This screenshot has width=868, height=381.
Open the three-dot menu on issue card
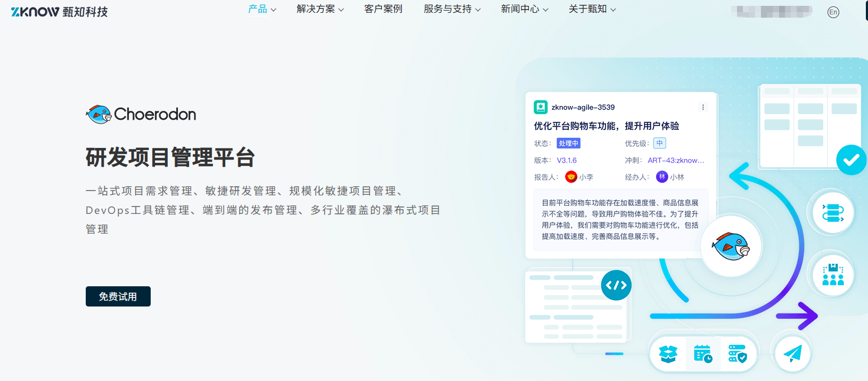[x=703, y=107]
